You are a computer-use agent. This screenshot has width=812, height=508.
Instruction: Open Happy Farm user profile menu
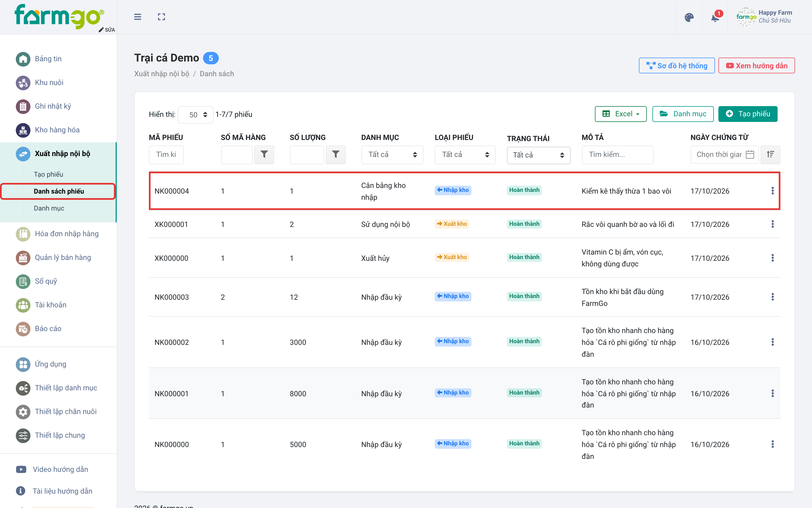click(x=764, y=17)
